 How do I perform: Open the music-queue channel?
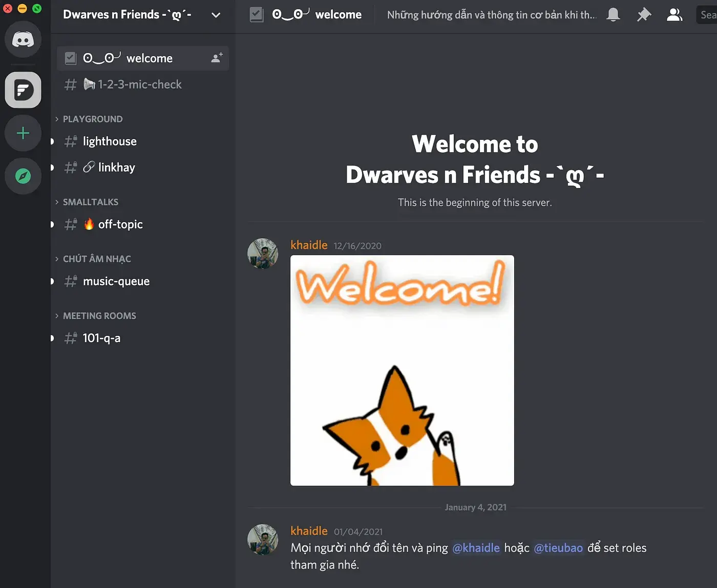tap(142, 281)
